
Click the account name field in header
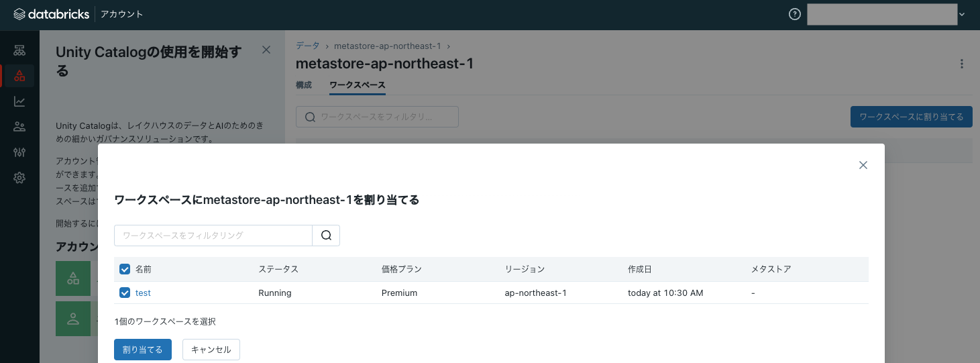[882, 14]
